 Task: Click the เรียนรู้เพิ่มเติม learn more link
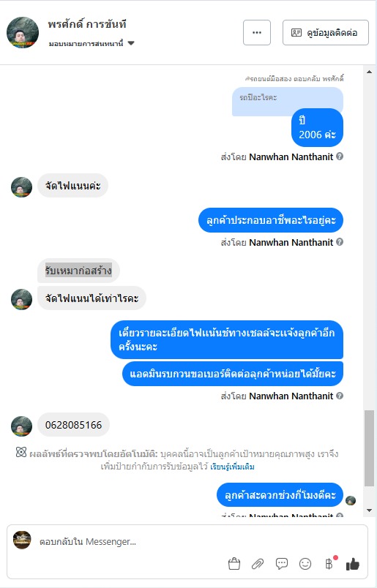click(232, 467)
